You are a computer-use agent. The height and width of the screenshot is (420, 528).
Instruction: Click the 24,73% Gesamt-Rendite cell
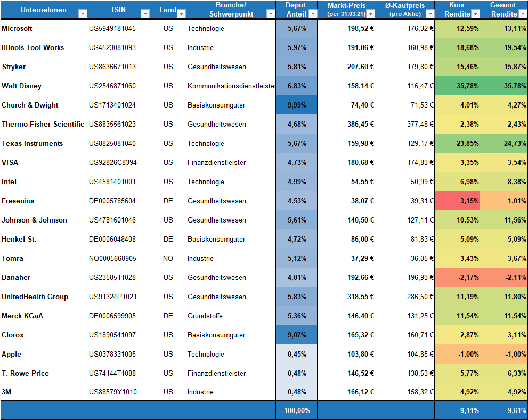coord(504,143)
